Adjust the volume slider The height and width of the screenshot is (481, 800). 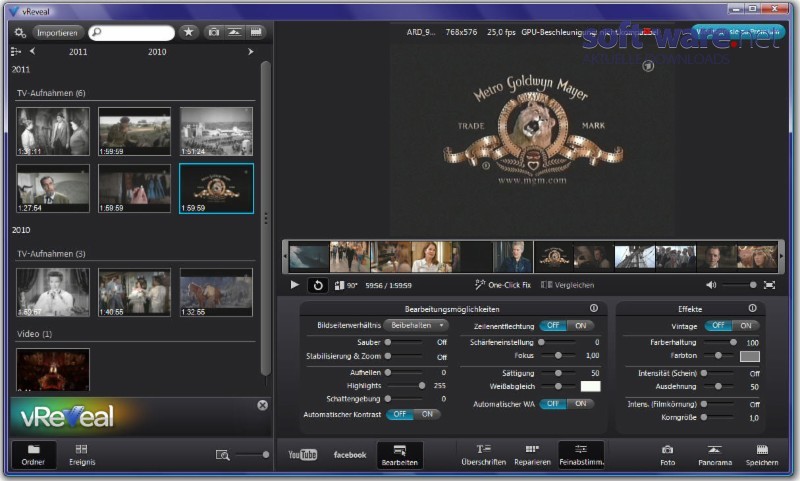point(739,285)
